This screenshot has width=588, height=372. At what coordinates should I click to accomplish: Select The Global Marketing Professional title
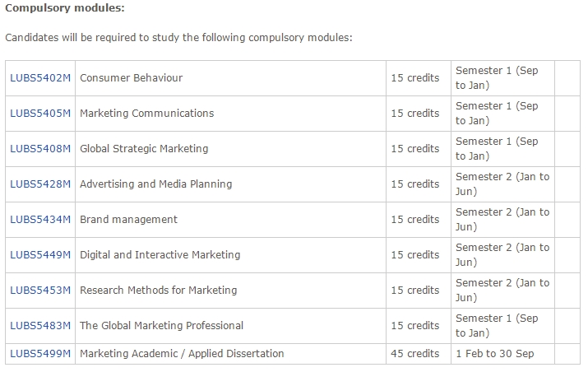tap(161, 326)
